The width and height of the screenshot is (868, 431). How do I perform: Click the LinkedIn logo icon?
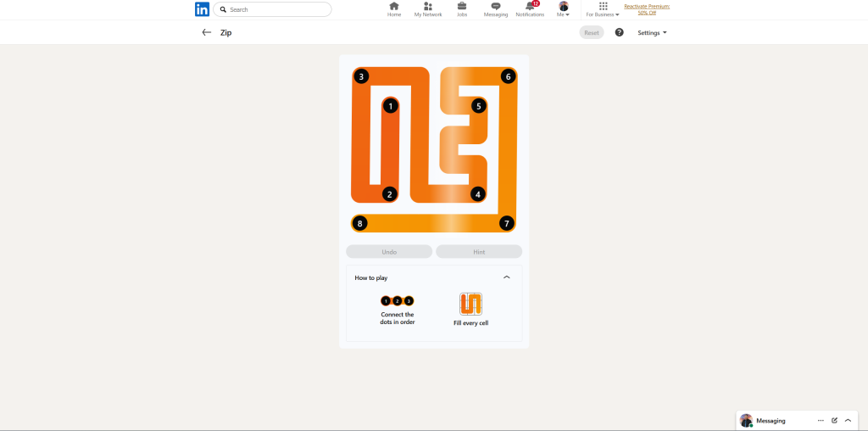202,9
